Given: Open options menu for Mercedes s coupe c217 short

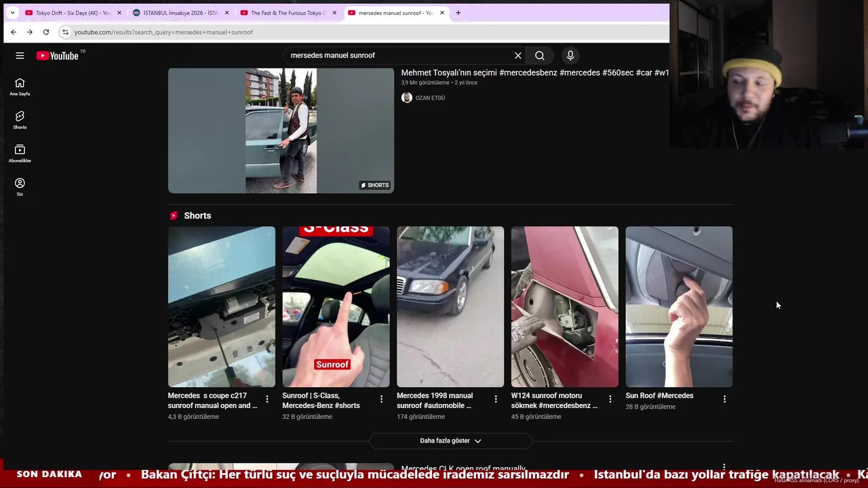Looking at the screenshot, I should click(x=267, y=399).
